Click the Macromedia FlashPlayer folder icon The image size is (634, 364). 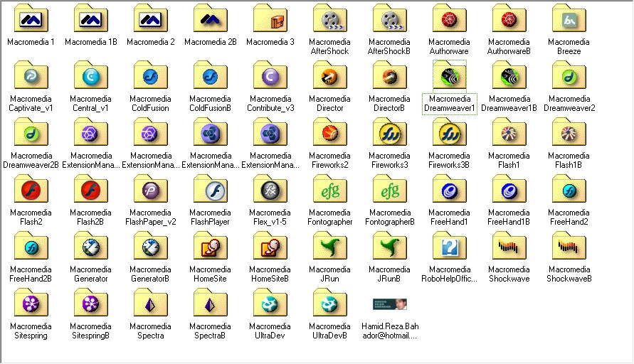210,188
